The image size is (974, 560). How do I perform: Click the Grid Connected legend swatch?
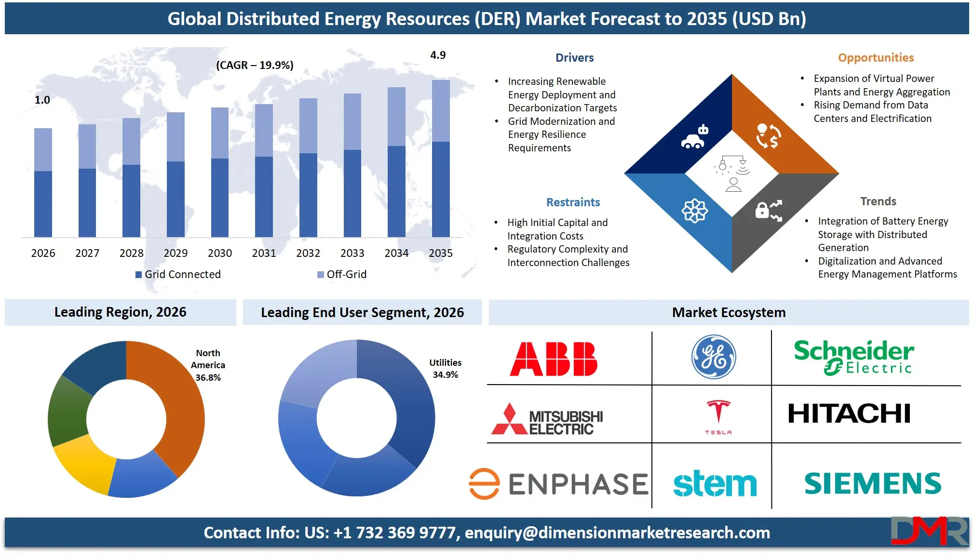pos(138,275)
